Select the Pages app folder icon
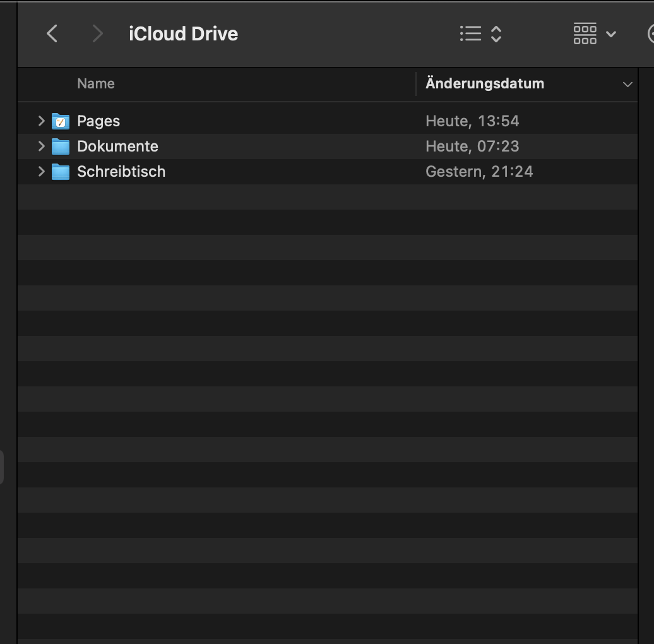Image resolution: width=654 pixels, height=644 pixels. coord(61,121)
